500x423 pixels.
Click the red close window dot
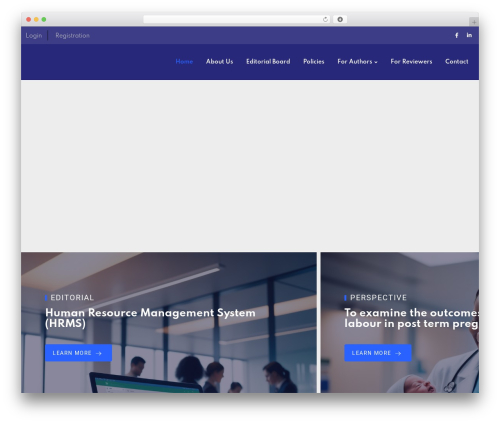[29, 20]
